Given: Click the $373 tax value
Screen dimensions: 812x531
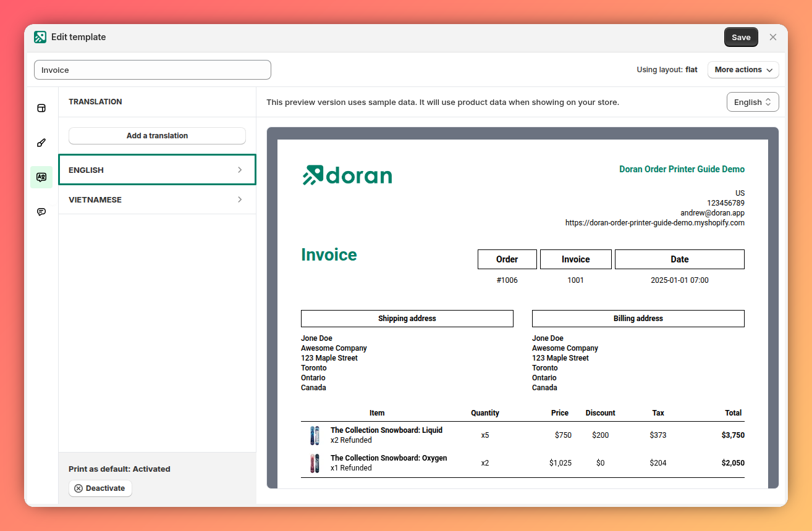Looking at the screenshot, I should tap(658, 435).
